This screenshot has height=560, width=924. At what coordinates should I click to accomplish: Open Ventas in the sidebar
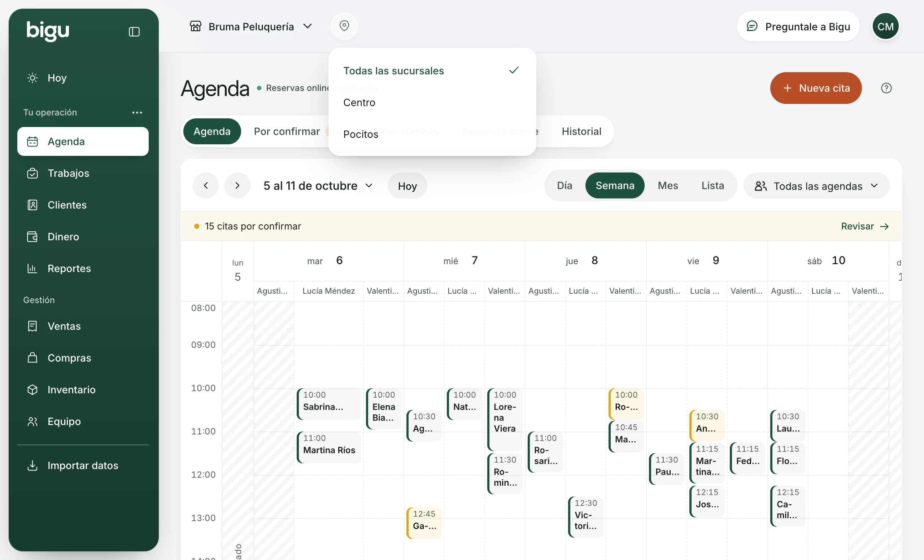[x=83, y=326]
